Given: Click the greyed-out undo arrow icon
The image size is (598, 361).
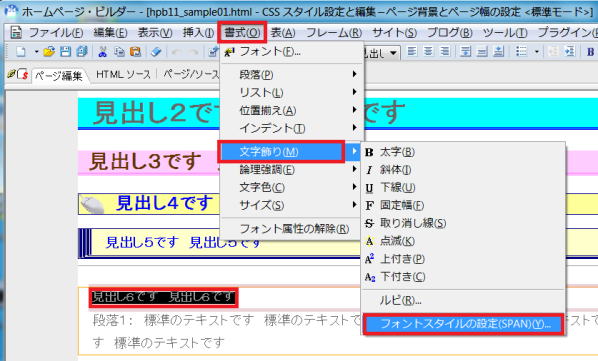Looking at the screenshot, I should (176, 51).
